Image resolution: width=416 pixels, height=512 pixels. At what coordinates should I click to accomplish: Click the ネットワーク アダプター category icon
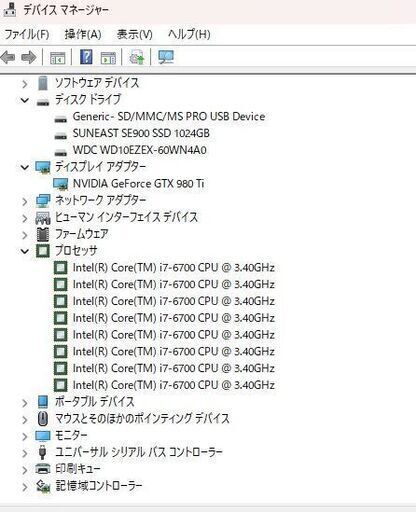pos(43,200)
